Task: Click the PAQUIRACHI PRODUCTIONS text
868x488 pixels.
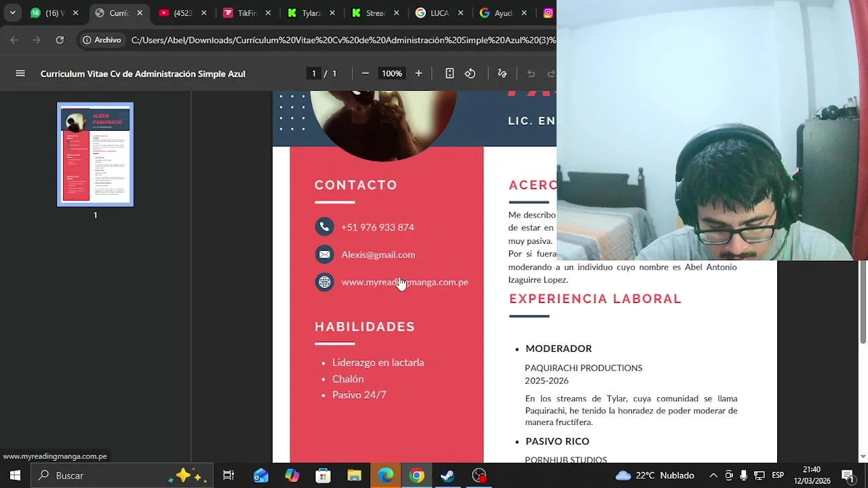Action: coord(583,368)
